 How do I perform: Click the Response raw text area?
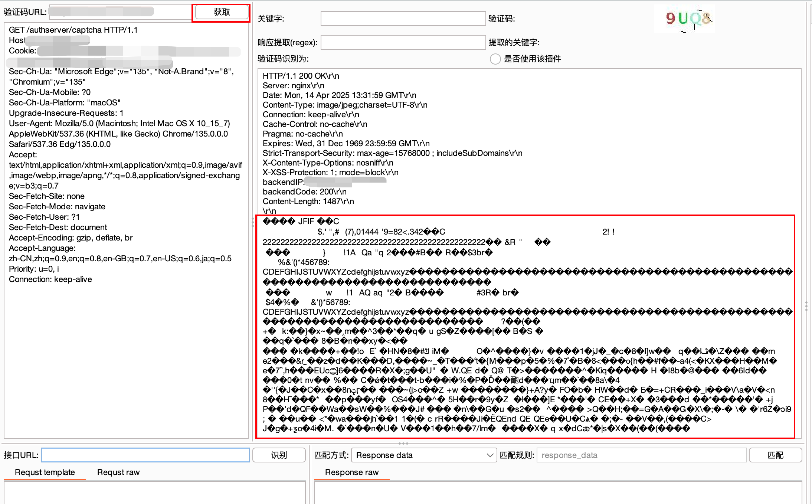tap(558, 492)
